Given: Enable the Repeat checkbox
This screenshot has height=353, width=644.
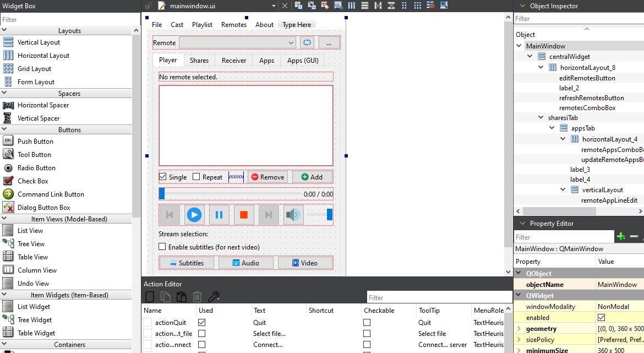Looking at the screenshot, I should 197,177.
